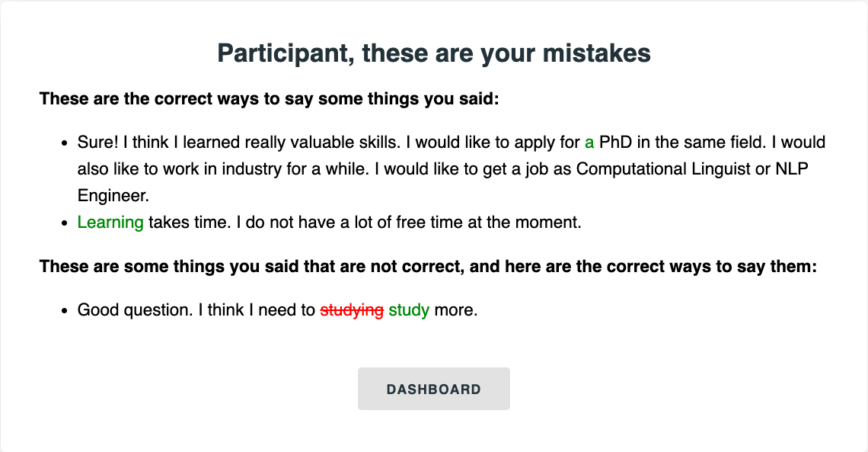Click the bold 'These are the correct ways' subheading
The image size is (868, 452).
[269, 99]
